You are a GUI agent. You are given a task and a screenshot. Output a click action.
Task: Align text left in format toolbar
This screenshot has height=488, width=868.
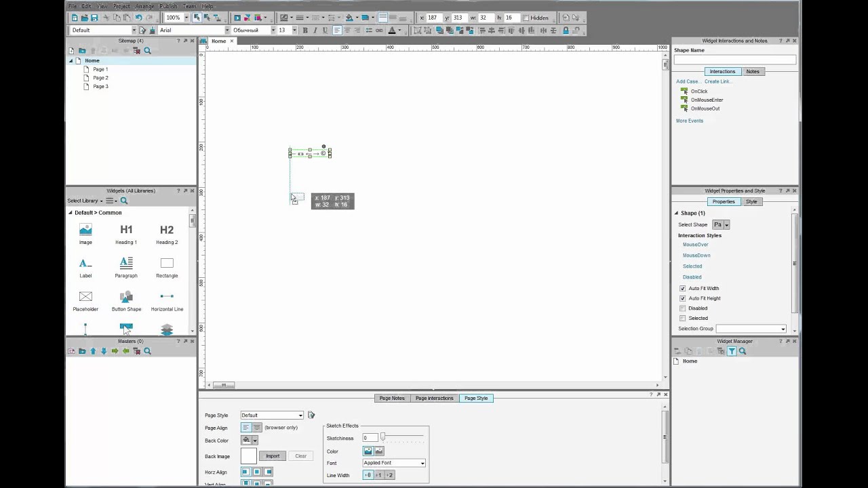[x=337, y=30]
